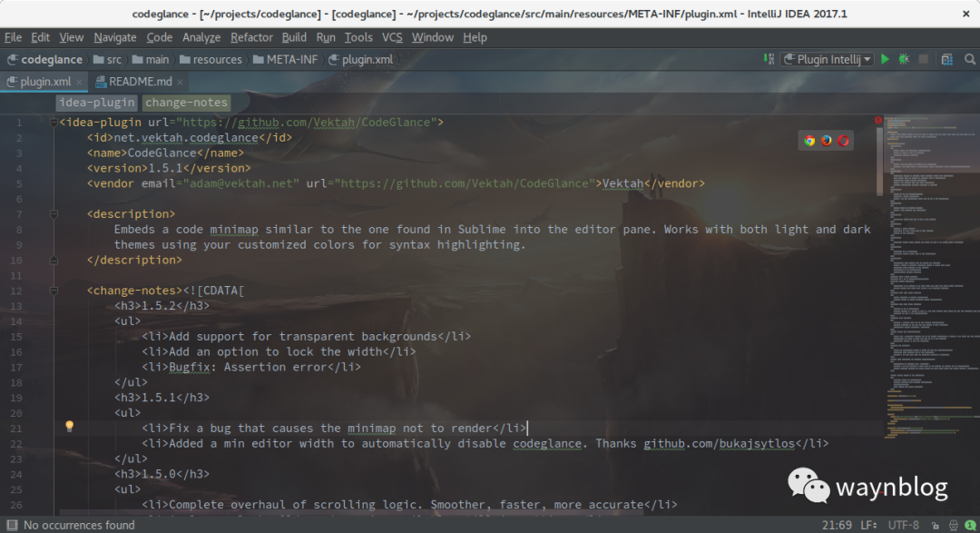Open the Help menu
980x533 pixels.
475,37
